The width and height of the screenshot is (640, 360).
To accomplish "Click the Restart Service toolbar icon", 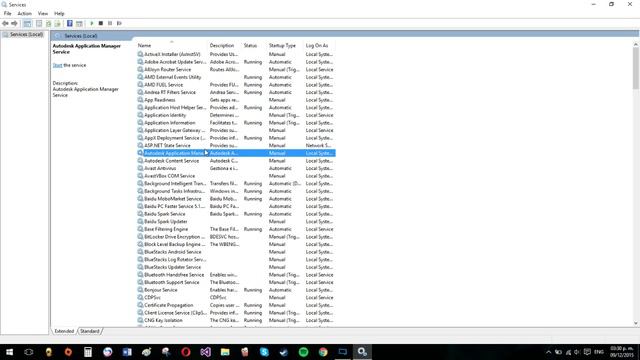I will (x=119, y=23).
